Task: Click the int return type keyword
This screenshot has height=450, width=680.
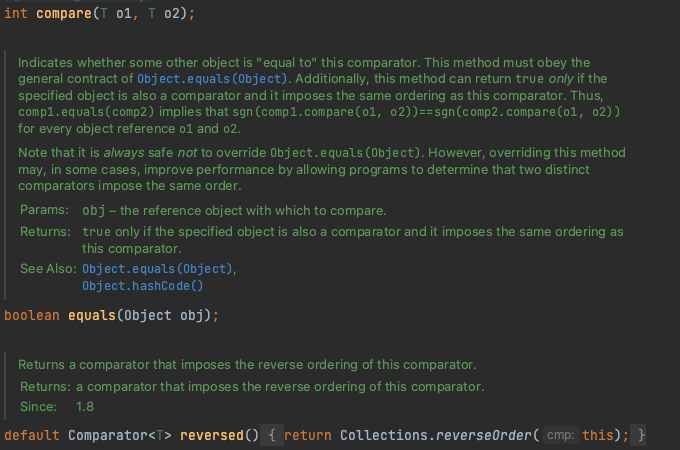Action: [x=16, y=13]
